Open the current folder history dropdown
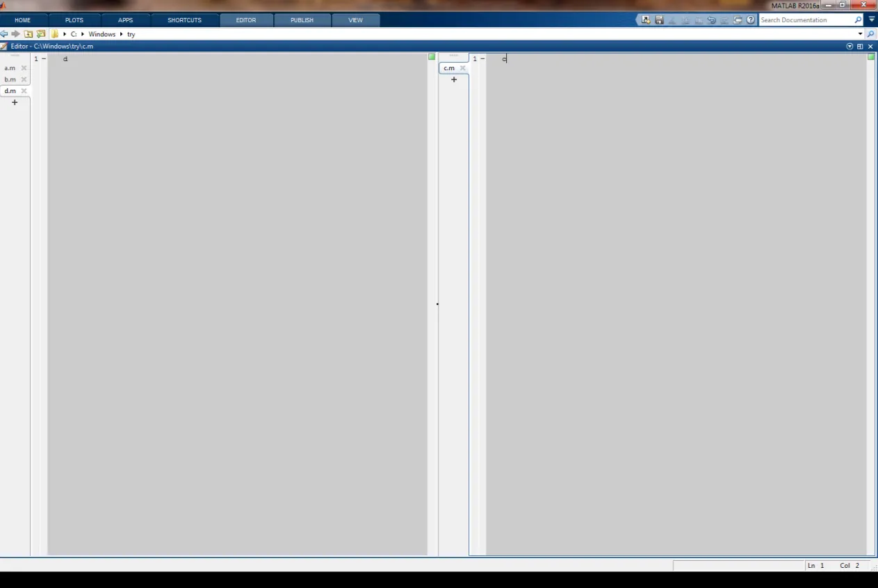This screenshot has width=878, height=588. click(x=860, y=33)
